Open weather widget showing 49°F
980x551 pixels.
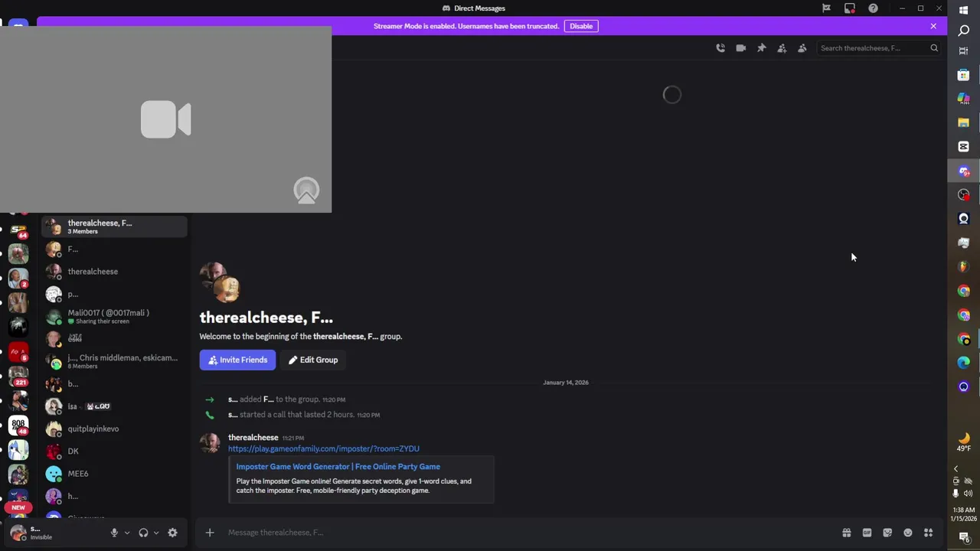[x=964, y=442]
